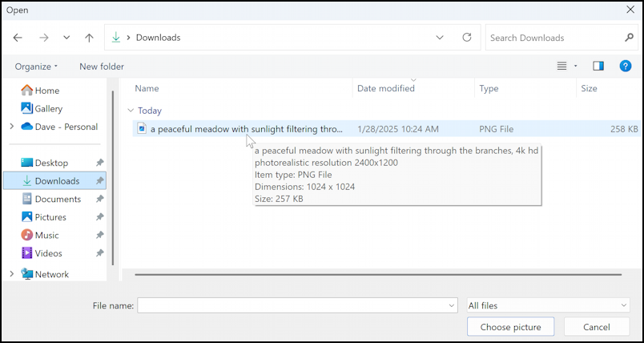Unpin Desktop using its pin icon
Viewport: 644px width, 343px height.
click(x=100, y=163)
